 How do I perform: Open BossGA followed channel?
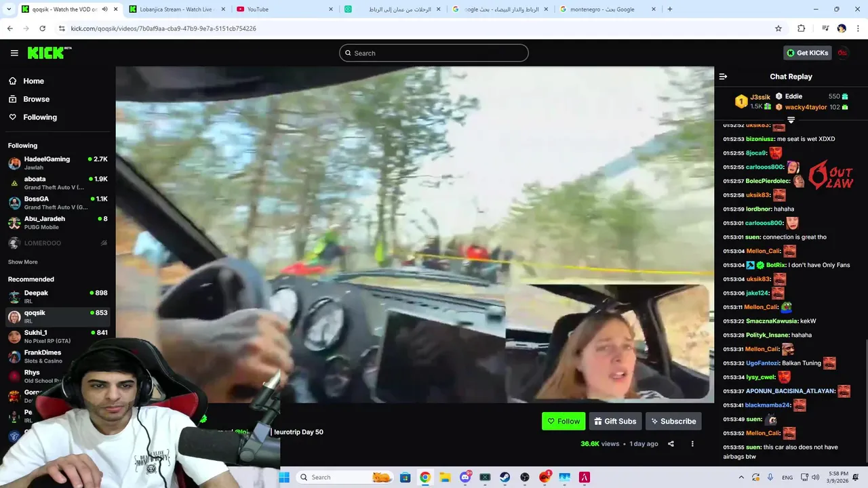[58, 203]
